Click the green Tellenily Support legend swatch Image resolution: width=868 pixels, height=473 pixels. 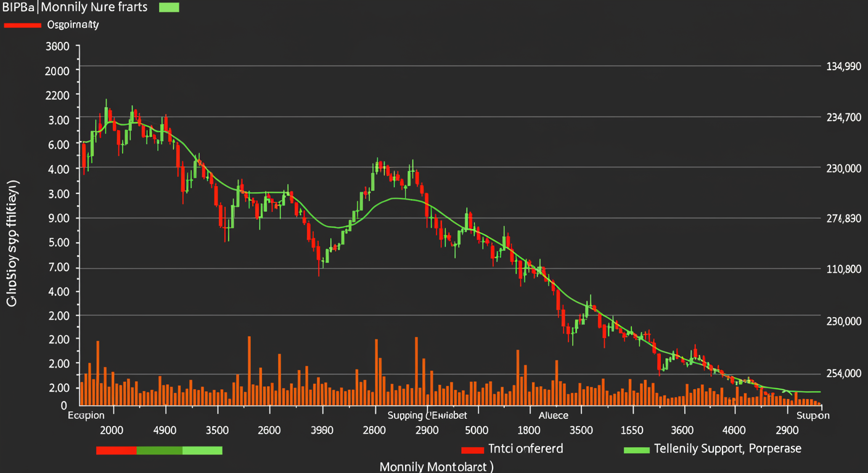pos(636,450)
